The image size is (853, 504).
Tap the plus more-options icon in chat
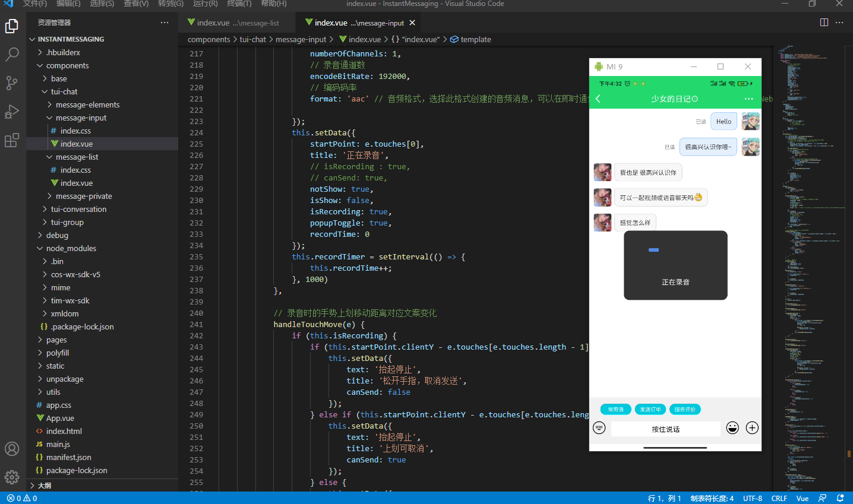752,428
